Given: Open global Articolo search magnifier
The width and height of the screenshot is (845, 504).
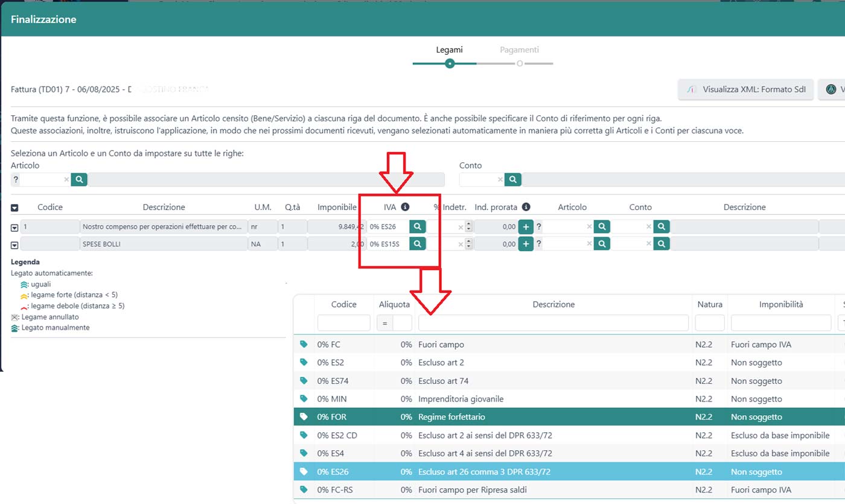Looking at the screenshot, I should 79,179.
